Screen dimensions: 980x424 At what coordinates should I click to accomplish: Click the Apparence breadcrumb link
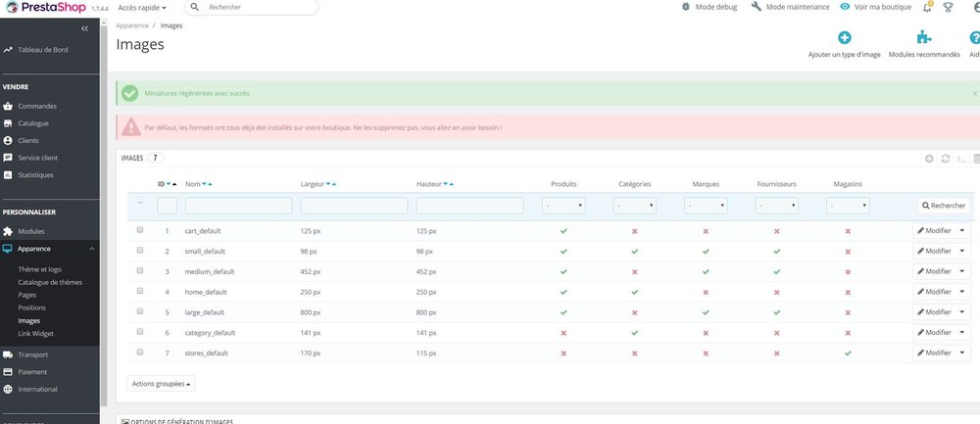132,25
